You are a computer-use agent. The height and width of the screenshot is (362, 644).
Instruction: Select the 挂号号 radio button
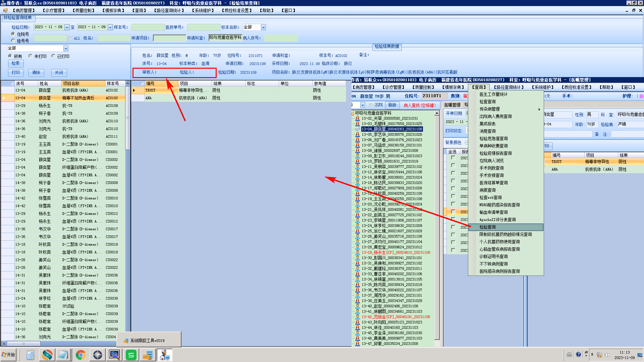pos(13,41)
